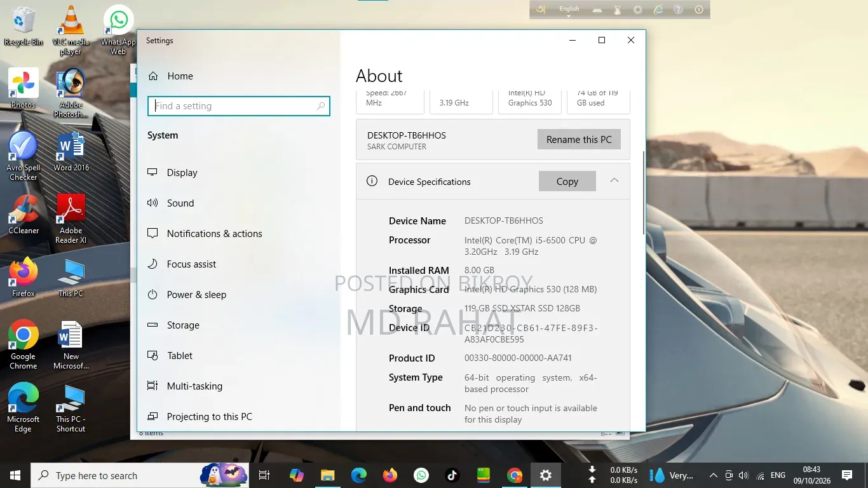The height and width of the screenshot is (488, 868).
Task: Click the Avro toolbar web browser icon
Action: (x=658, y=10)
